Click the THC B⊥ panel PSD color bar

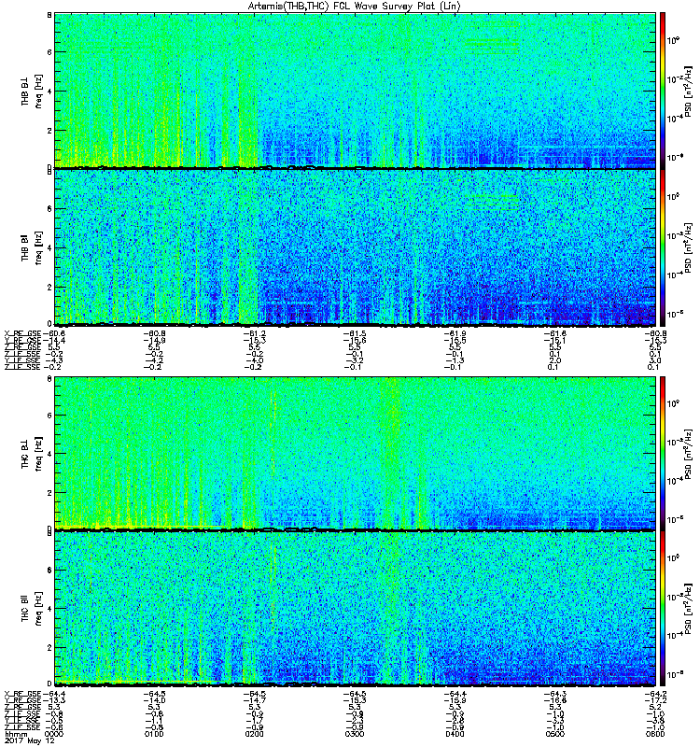point(663,453)
